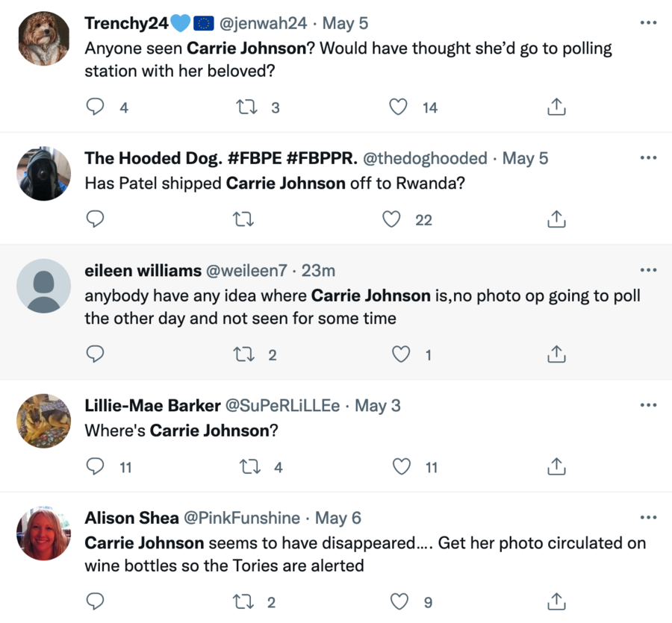Image resolution: width=672 pixels, height=623 pixels.
Task: Open Trenchy24's dog avatar
Action: tap(43, 39)
